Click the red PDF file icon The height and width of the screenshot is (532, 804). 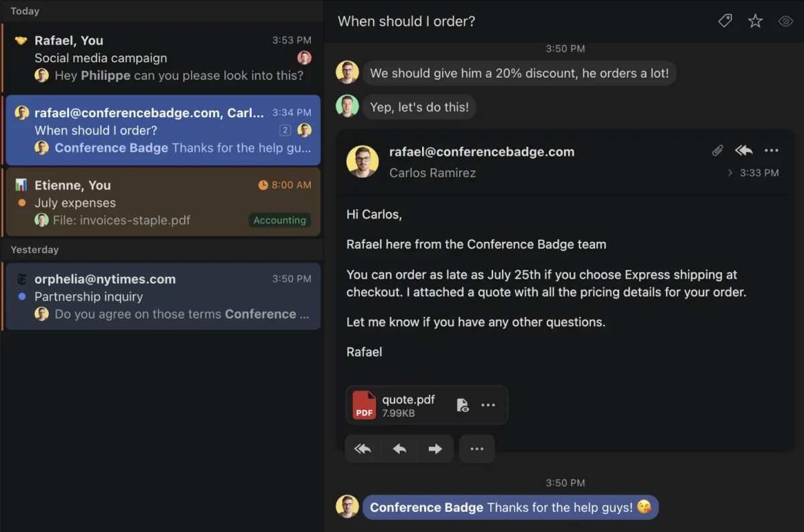point(364,405)
